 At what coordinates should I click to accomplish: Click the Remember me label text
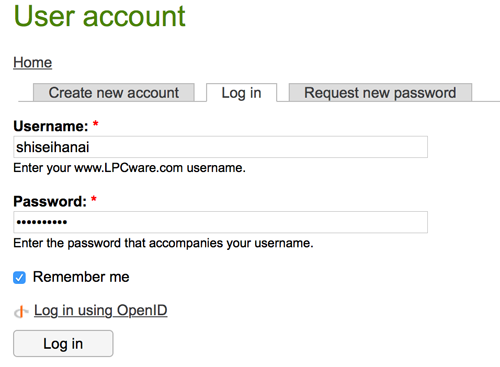[81, 277]
